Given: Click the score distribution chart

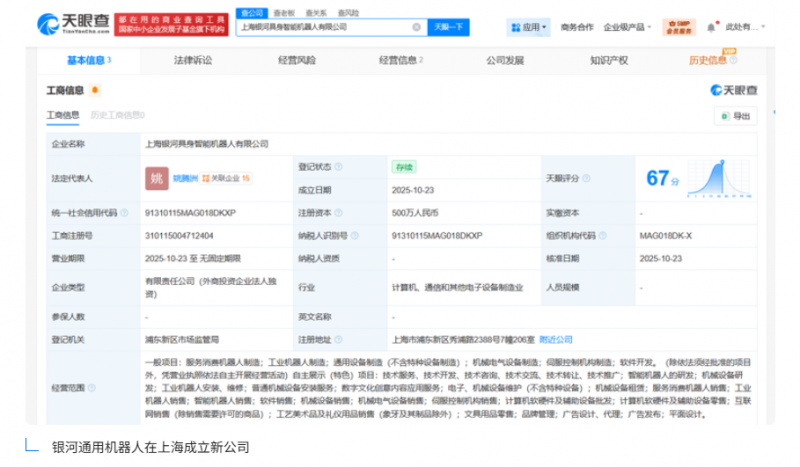Looking at the screenshot, I should pyautogui.click(x=719, y=178).
